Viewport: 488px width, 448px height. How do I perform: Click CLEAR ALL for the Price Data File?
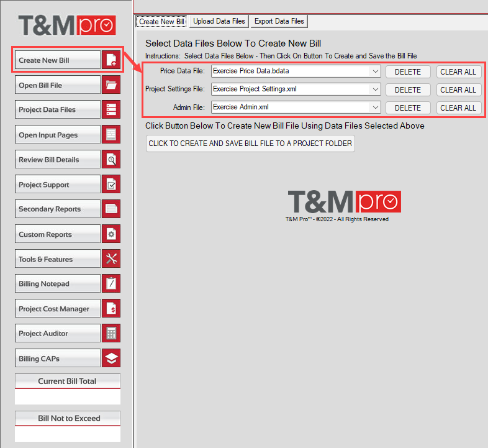click(x=458, y=72)
